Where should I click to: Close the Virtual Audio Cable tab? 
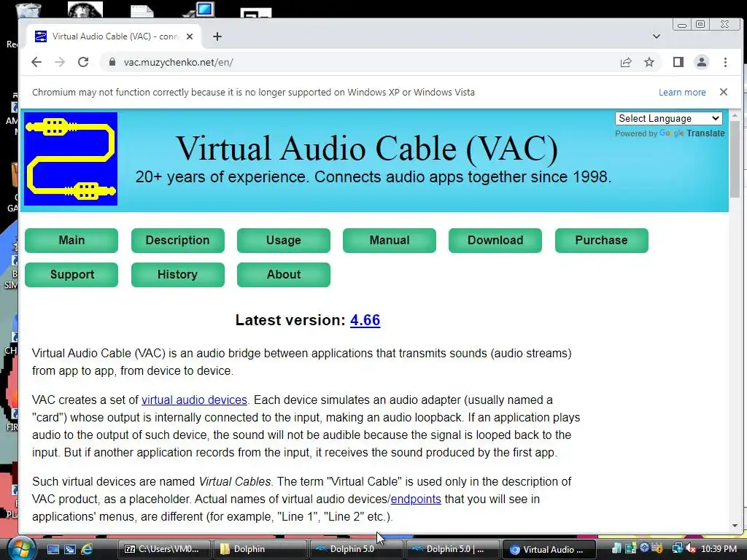coord(190,36)
